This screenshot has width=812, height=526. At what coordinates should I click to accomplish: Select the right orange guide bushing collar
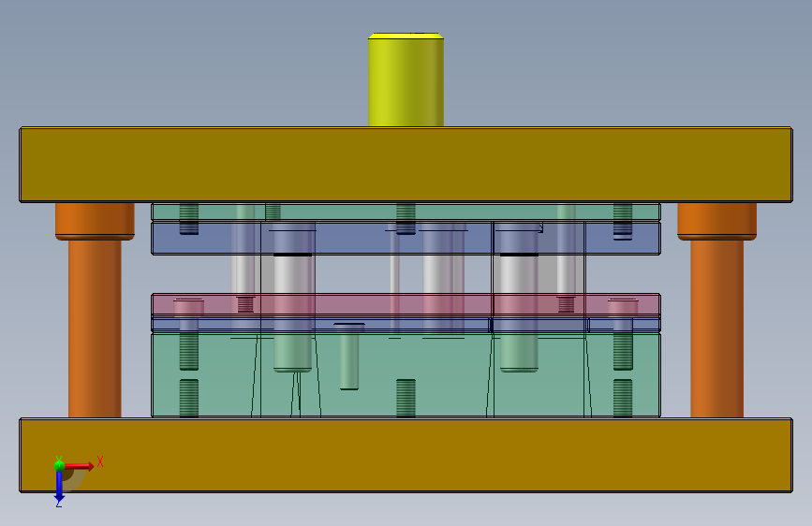click(x=716, y=221)
